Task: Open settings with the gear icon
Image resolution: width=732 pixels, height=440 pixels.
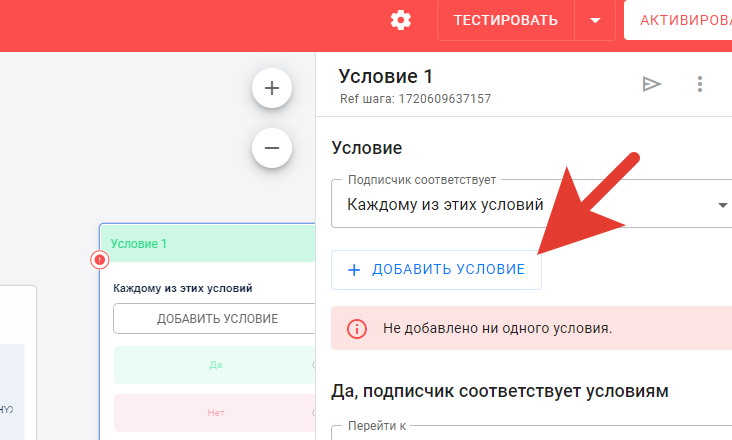Action: click(401, 21)
